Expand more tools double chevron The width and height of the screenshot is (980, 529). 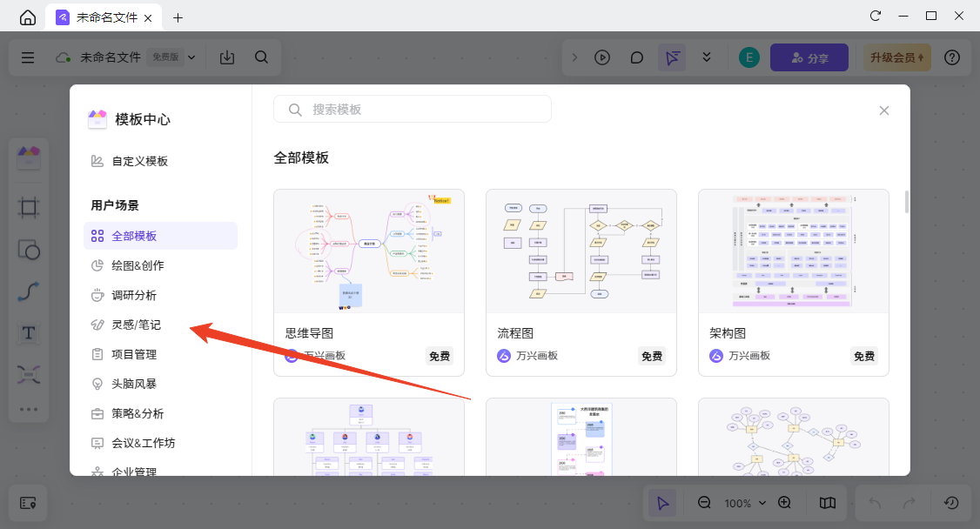pyautogui.click(x=707, y=57)
